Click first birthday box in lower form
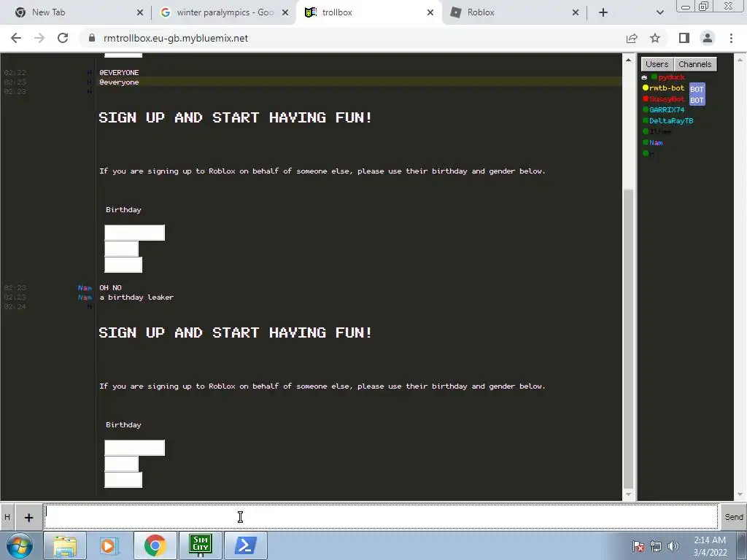The image size is (747, 560). [x=135, y=448]
